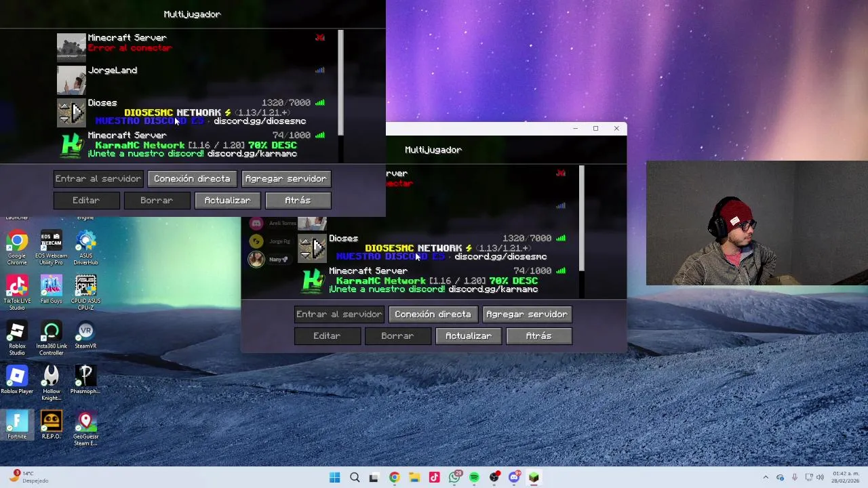Click JorgeLand server thumbnail in borderless view
The width and height of the screenshot is (868, 488).
pos(71,79)
